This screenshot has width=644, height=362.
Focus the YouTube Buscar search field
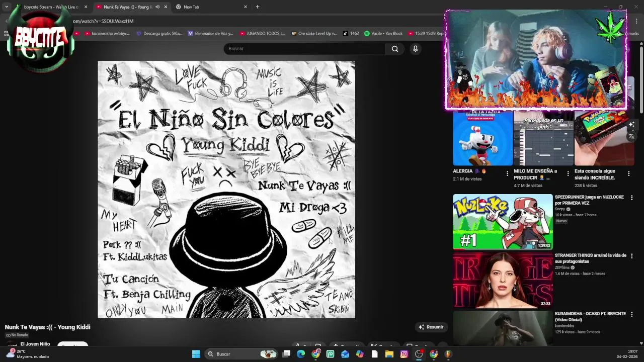click(305, 49)
